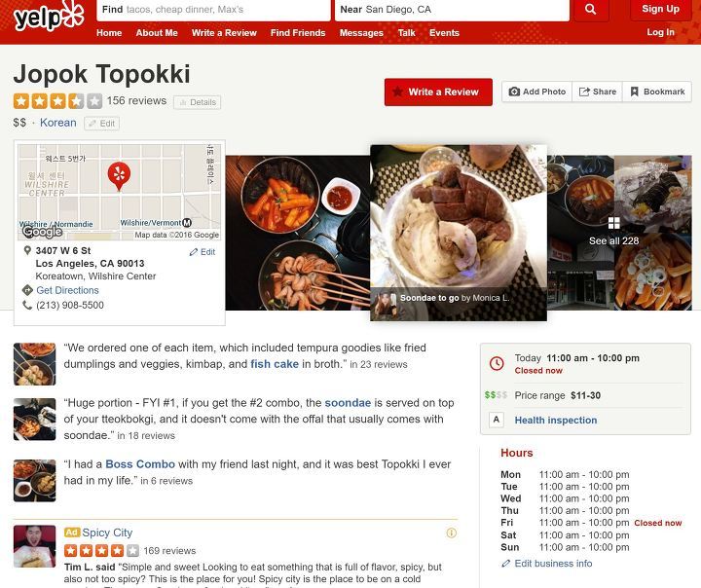This screenshot has height=588, width=701.
Task: Click the fish cake highlight link
Action: click(275, 364)
